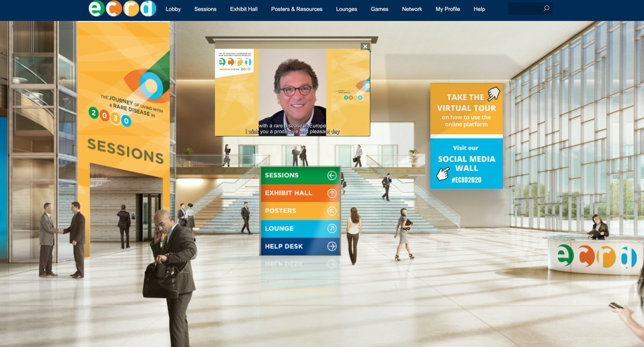
Task: Click the search magnifier icon
Action: coord(546,9)
